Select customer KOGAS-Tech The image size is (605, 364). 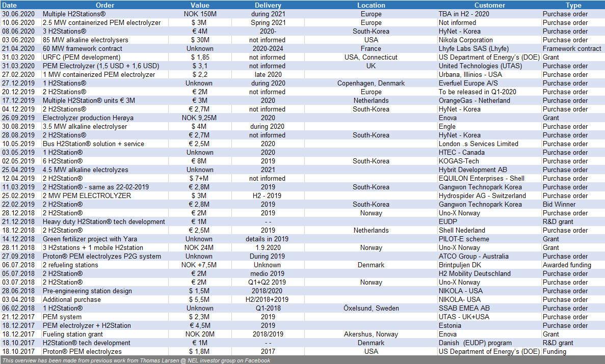click(x=459, y=161)
